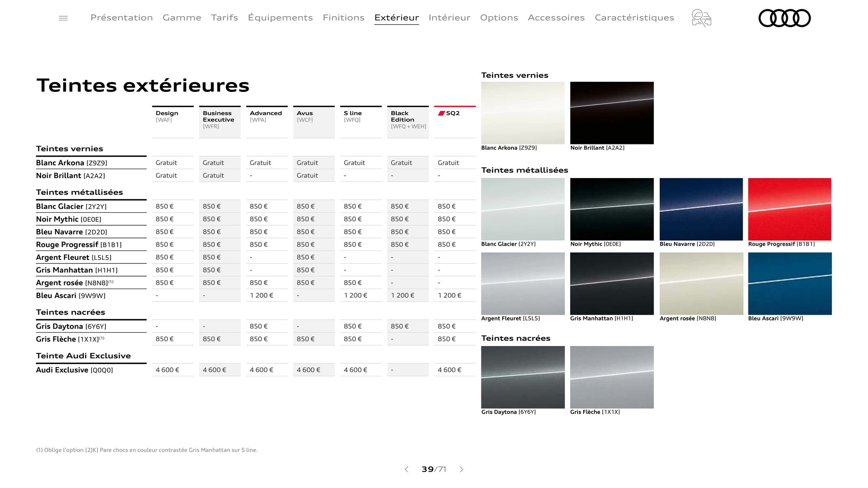Click the Advanced [WPA] column header
The height and width of the screenshot is (488, 868).
pyautogui.click(x=267, y=122)
